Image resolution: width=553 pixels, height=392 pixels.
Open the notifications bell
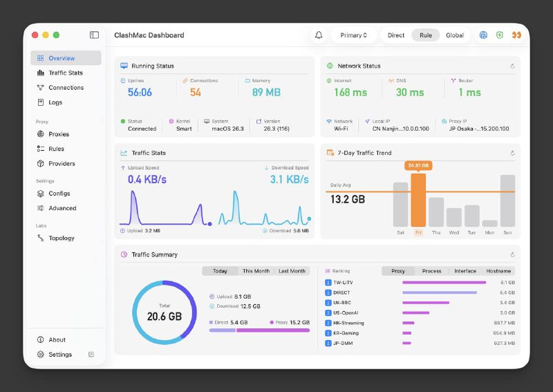click(319, 35)
